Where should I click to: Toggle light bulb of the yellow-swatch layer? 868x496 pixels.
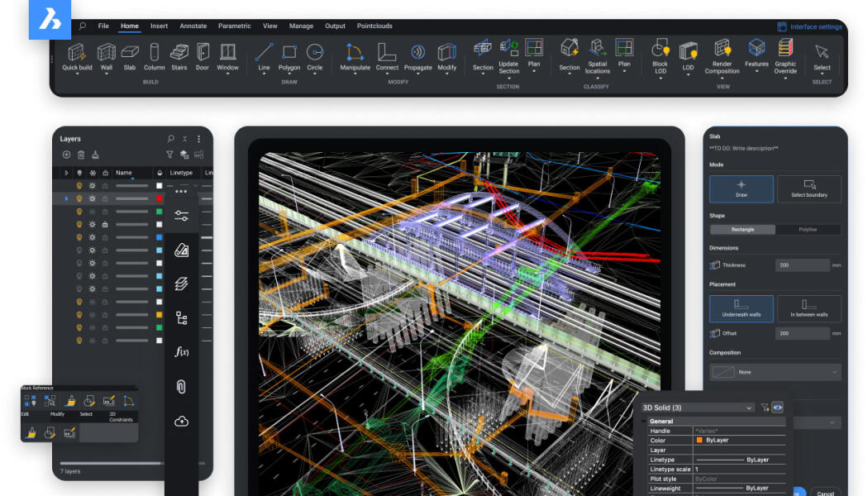(x=79, y=314)
